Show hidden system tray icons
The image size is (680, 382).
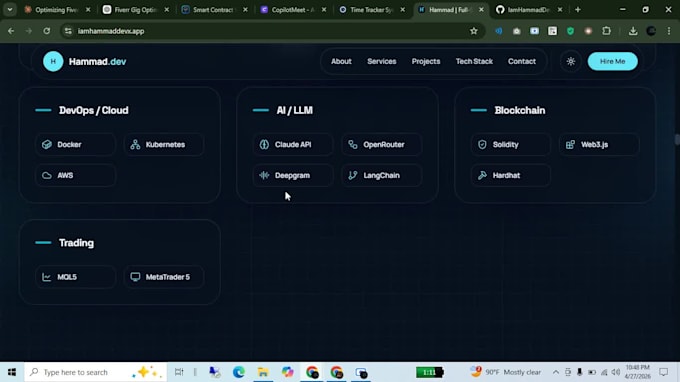point(556,372)
